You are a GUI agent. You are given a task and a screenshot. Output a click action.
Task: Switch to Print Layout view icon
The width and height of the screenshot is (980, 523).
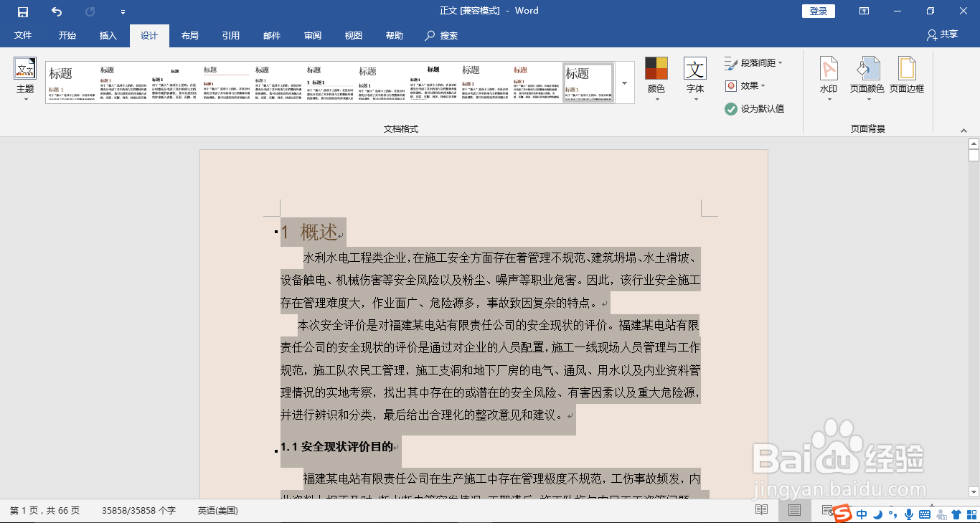pyautogui.click(x=794, y=510)
